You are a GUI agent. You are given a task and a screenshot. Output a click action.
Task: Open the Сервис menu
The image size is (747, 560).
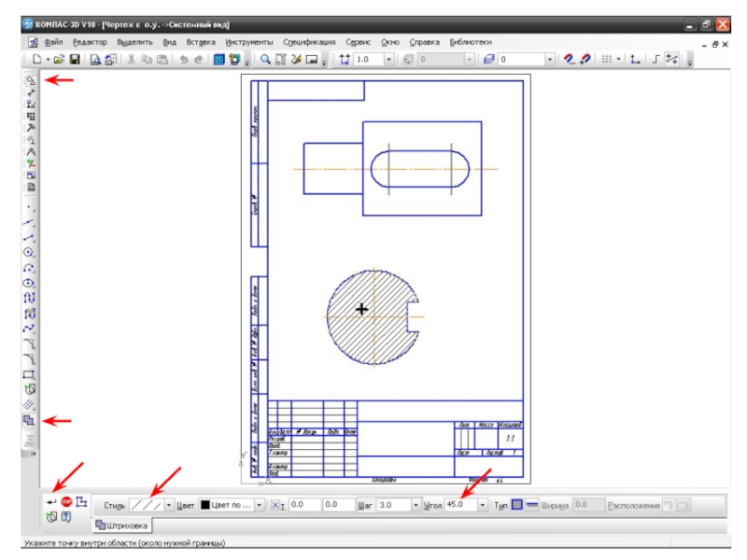pyautogui.click(x=358, y=42)
